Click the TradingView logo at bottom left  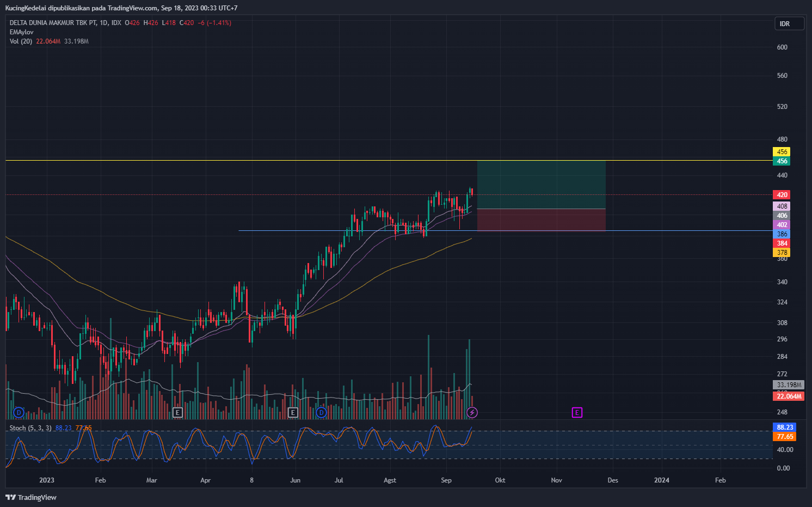31,497
